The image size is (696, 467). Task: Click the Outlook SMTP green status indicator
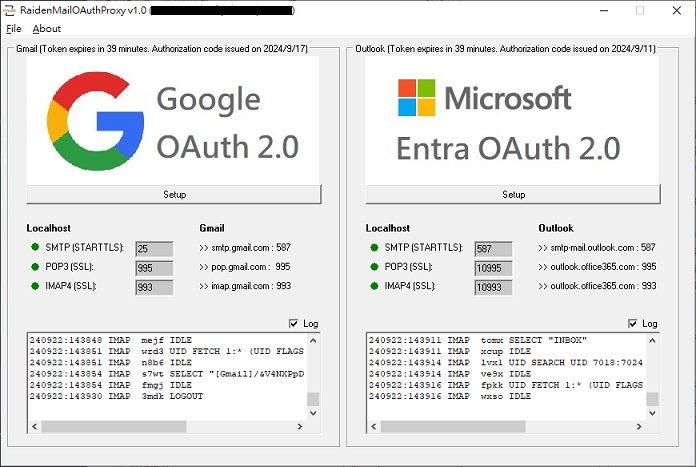point(374,247)
